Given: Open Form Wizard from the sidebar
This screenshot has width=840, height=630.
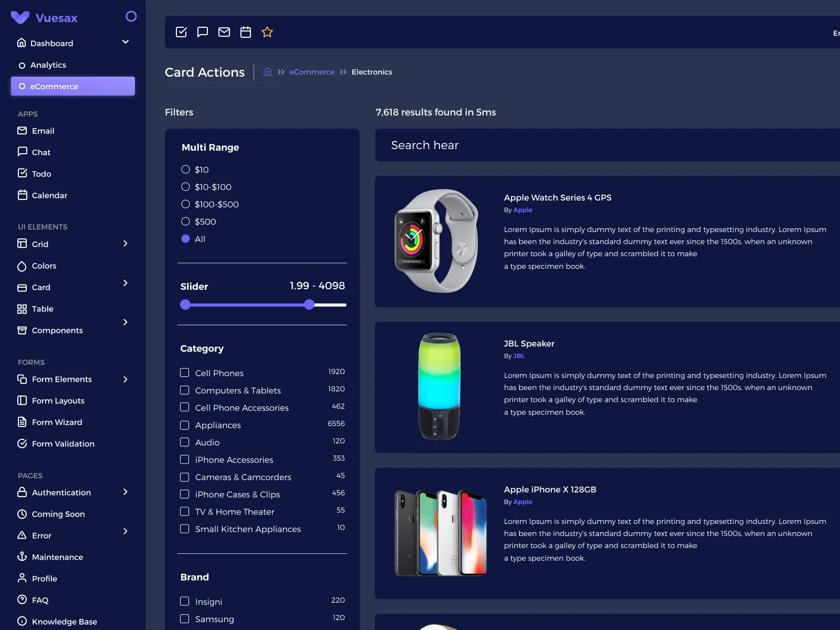Looking at the screenshot, I should [x=56, y=422].
